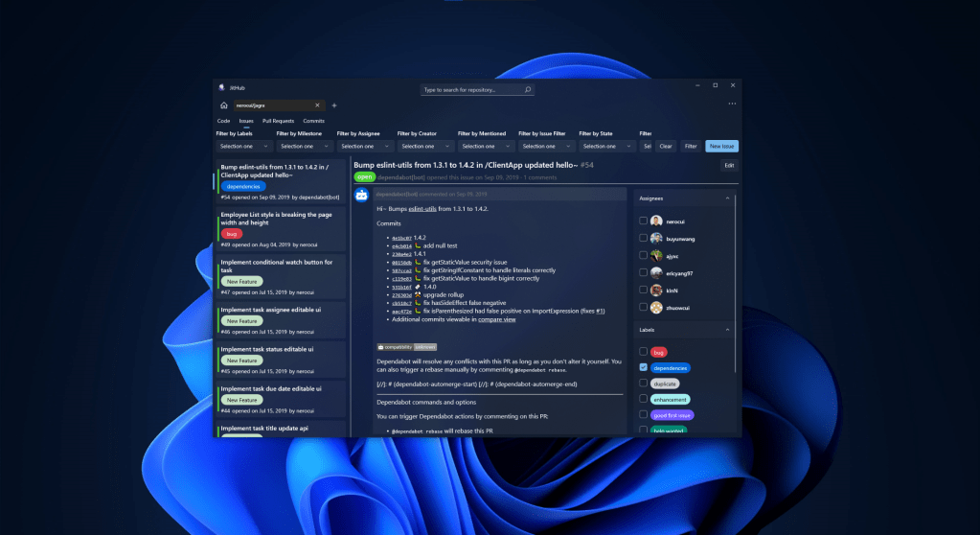Collapse the Assignees panel chevron

pyautogui.click(x=725, y=198)
